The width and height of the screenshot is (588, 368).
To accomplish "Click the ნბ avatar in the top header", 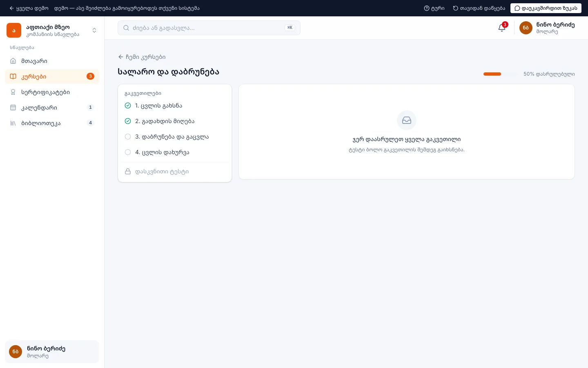I will 526,28.
